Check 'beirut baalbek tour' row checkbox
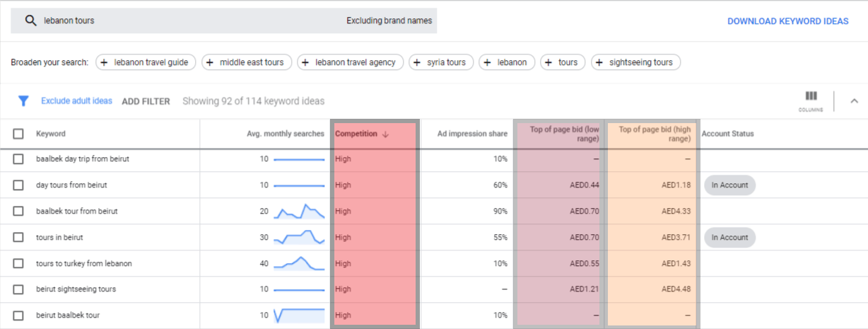Screen dimensions: 868x329 point(18,316)
